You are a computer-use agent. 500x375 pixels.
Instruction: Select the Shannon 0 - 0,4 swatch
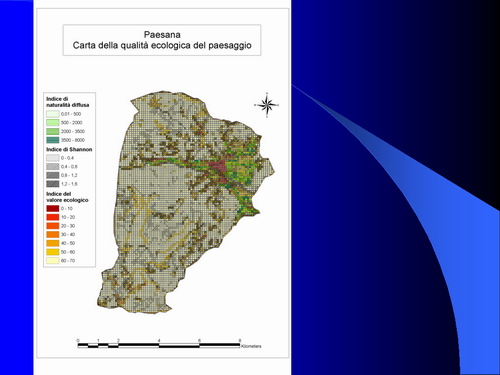[x=53, y=158]
